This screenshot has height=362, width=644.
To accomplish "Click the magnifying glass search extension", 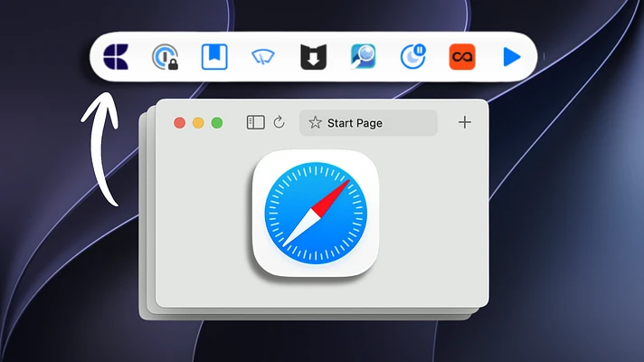I will click(363, 56).
